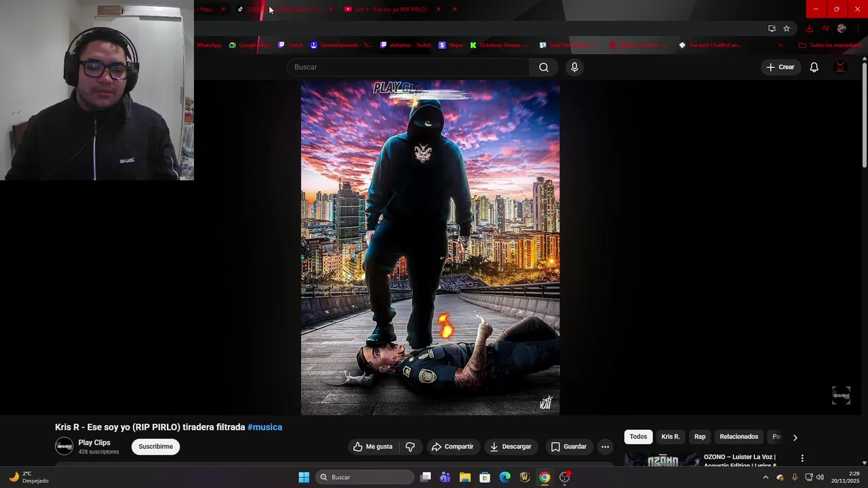The width and height of the screenshot is (868, 488).
Task: Save video with the Guardar button
Action: tap(568, 447)
